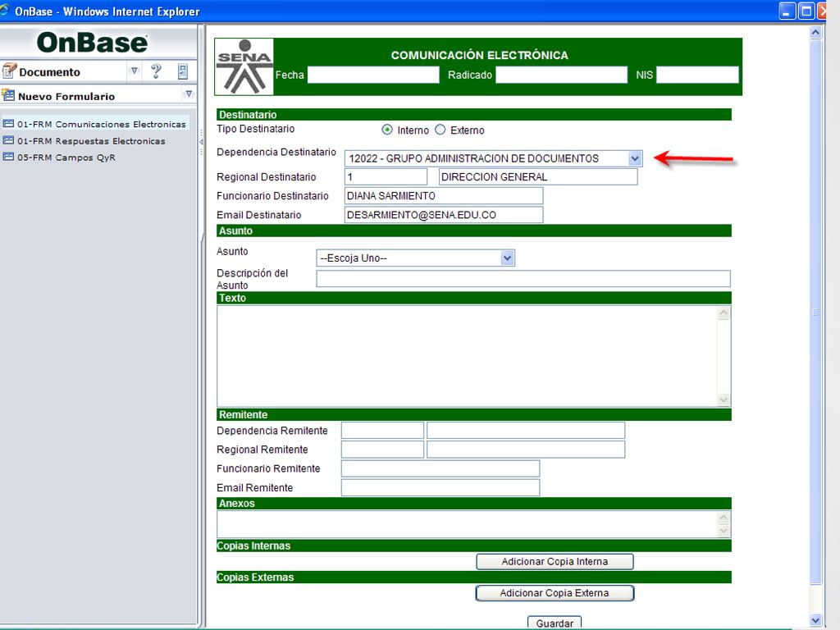Click the Nuevo Formulario icon

pyautogui.click(x=8, y=95)
